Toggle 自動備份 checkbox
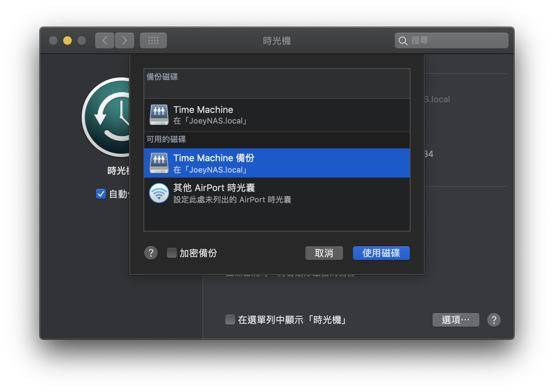The width and height of the screenshot is (554, 392). click(101, 194)
